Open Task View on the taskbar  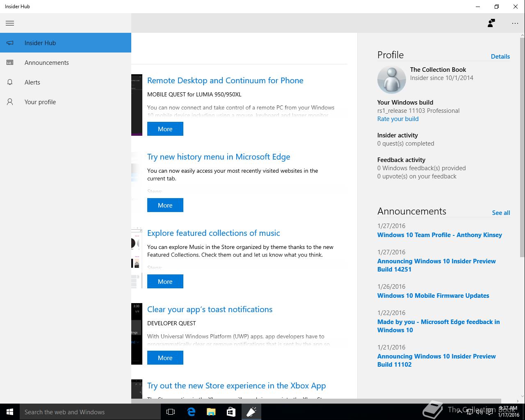(171, 412)
